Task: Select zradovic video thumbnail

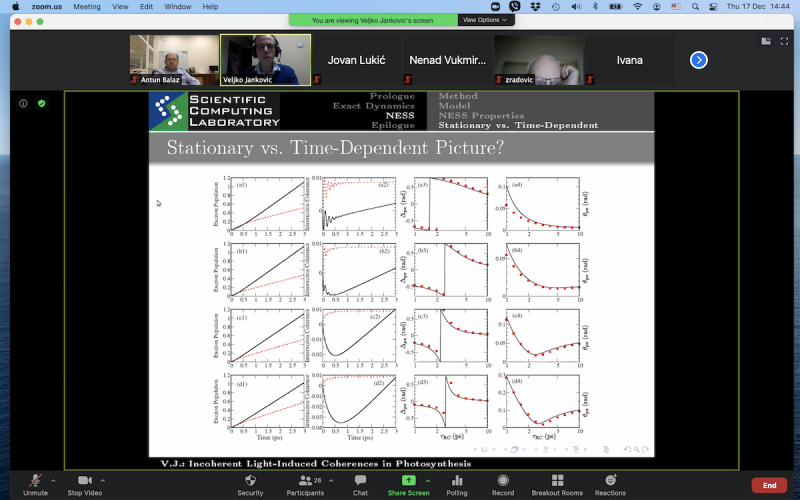Action: (x=538, y=60)
